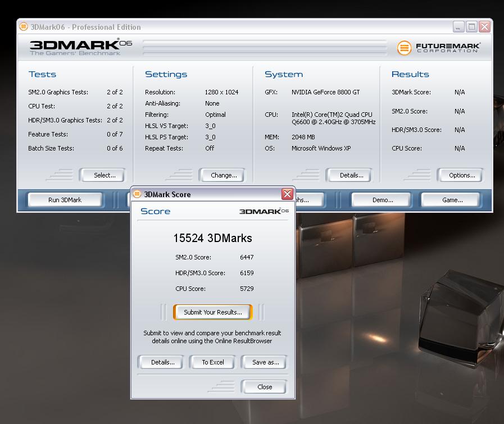
Task: Submit your results online
Action: (212, 312)
